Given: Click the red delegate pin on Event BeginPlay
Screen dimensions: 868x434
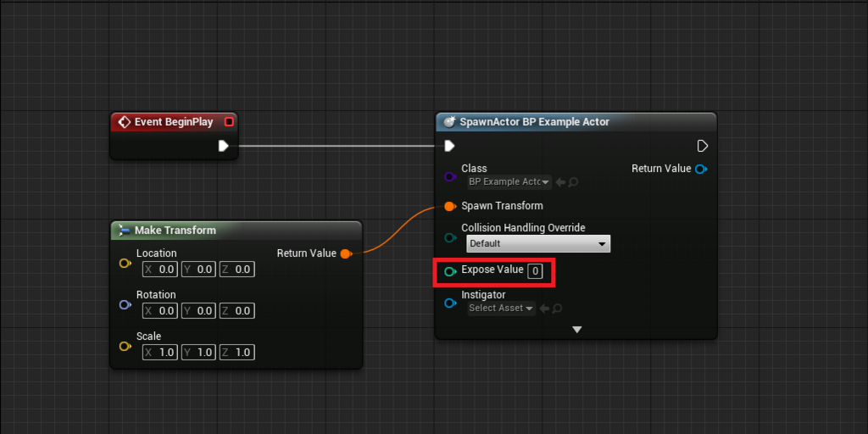Looking at the screenshot, I should point(229,122).
